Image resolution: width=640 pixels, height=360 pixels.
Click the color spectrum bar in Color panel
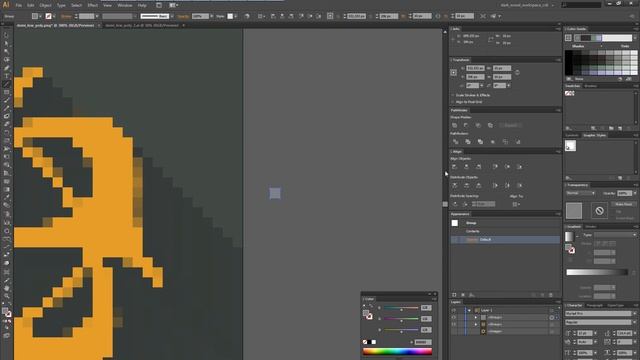397,351
